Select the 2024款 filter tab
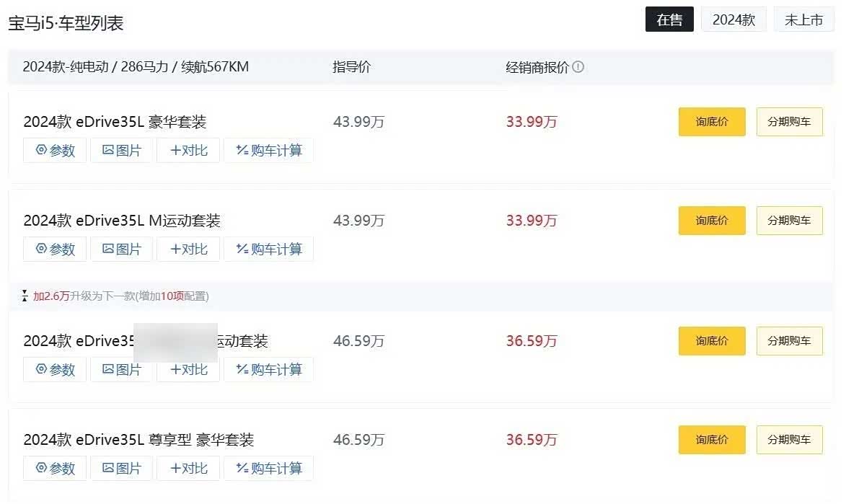Image resolution: width=846 pixels, height=504 pixels. [733, 20]
